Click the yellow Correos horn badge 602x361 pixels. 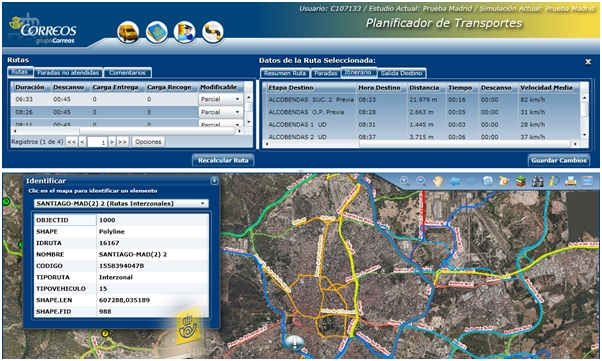(x=188, y=325)
